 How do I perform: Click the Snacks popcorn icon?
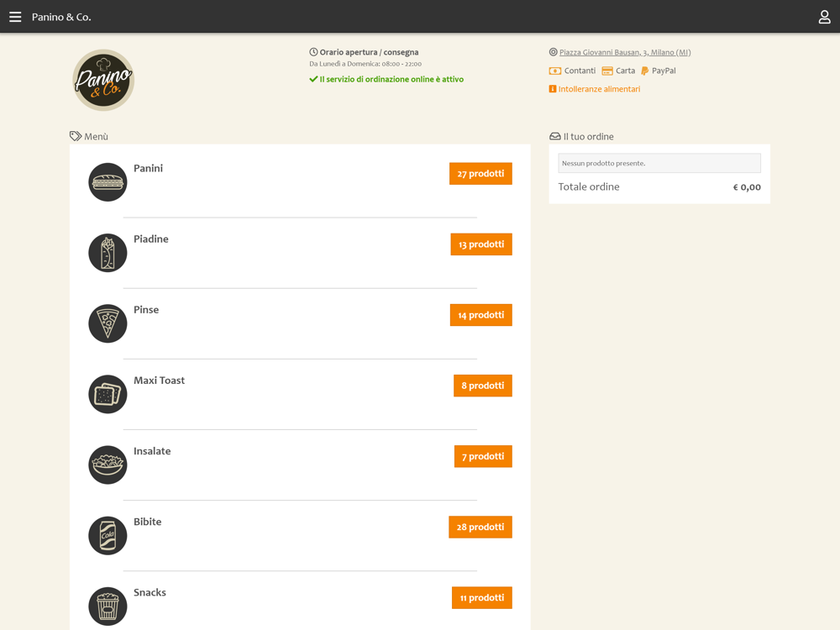tap(108, 606)
